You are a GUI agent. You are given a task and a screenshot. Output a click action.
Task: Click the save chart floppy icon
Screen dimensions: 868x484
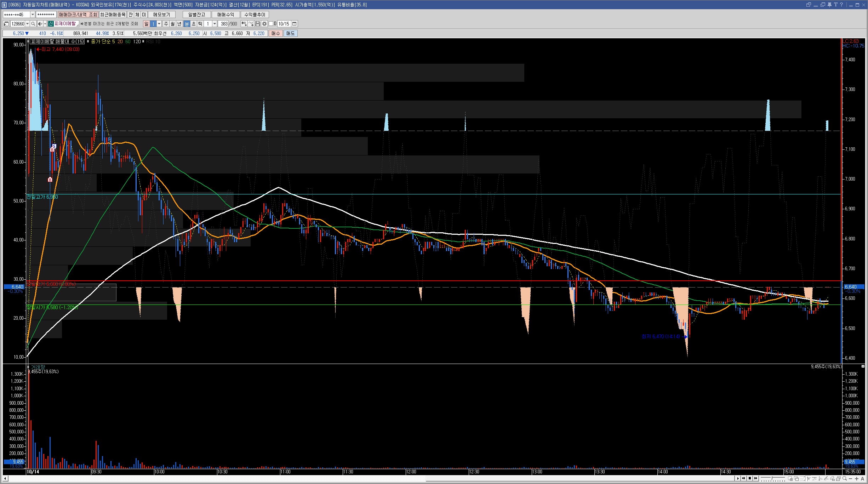click(x=258, y=24)
